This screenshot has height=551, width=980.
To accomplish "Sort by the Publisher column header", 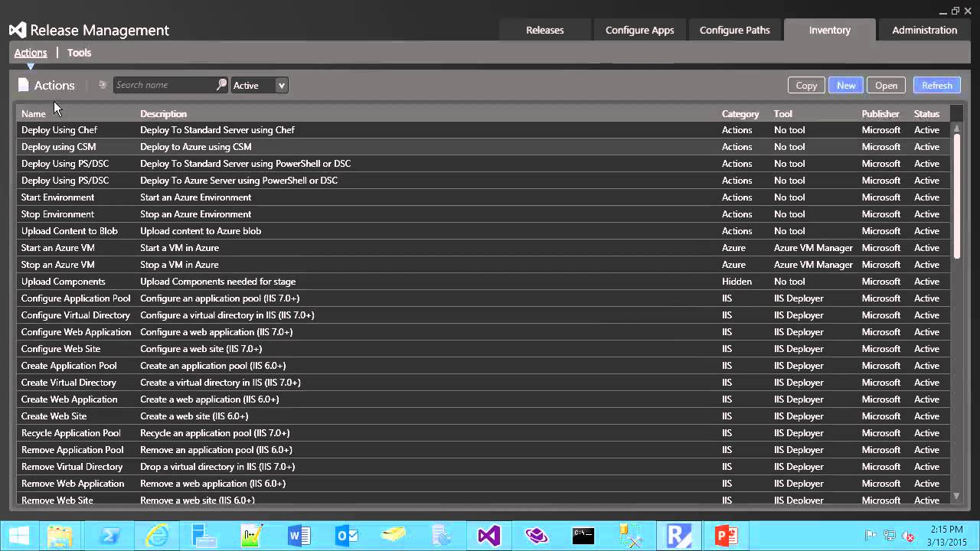I will 880,113.
